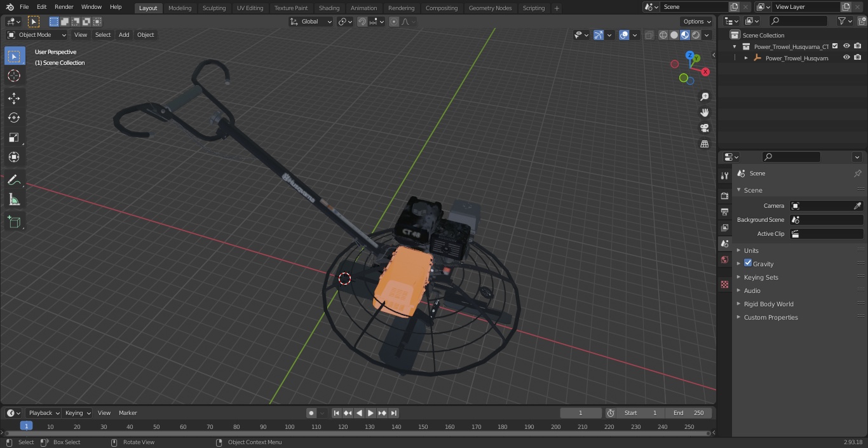The image size is (868, 448).
Task: Open the Texture properties tab
Action: pyautogui.click(x=724, y=285)
